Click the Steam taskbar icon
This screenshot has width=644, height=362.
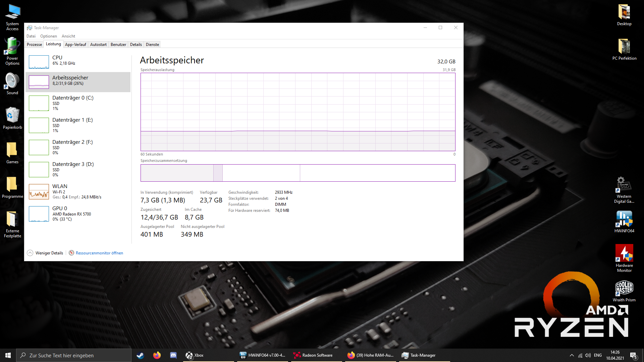(140, 355)
